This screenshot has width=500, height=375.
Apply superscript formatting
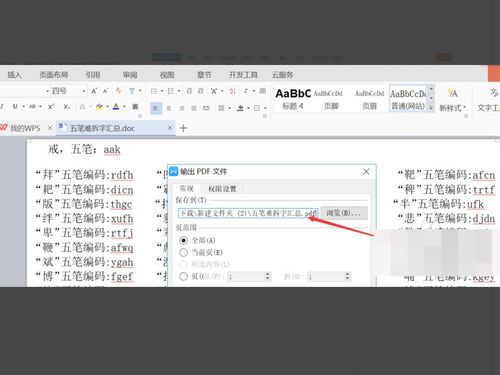pos(51,107)
